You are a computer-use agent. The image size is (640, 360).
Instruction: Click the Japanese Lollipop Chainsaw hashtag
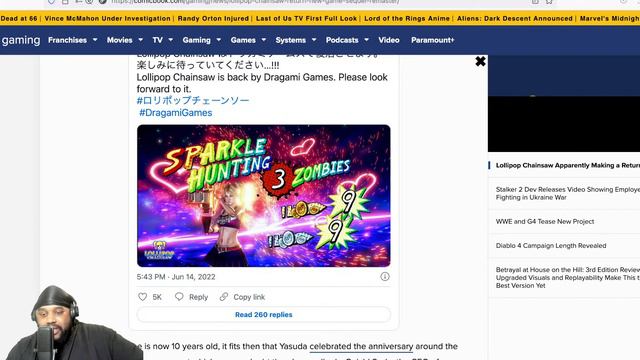click(x=193, y=100)
